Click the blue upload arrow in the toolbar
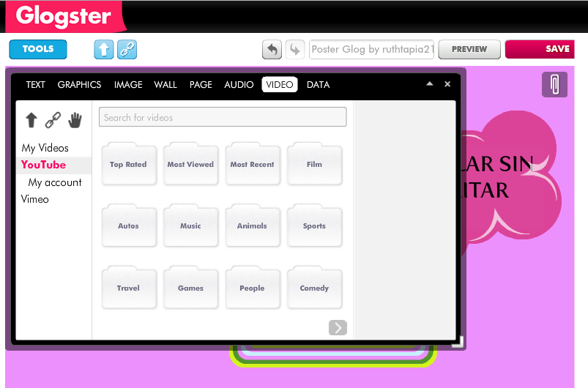 104,50
